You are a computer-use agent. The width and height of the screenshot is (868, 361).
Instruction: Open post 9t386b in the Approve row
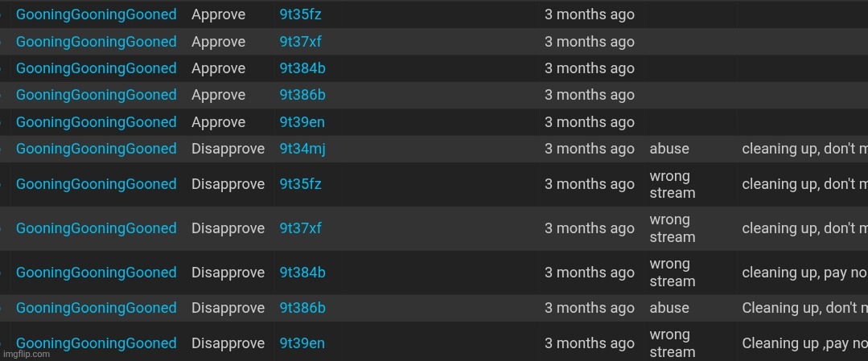[302, 95]
